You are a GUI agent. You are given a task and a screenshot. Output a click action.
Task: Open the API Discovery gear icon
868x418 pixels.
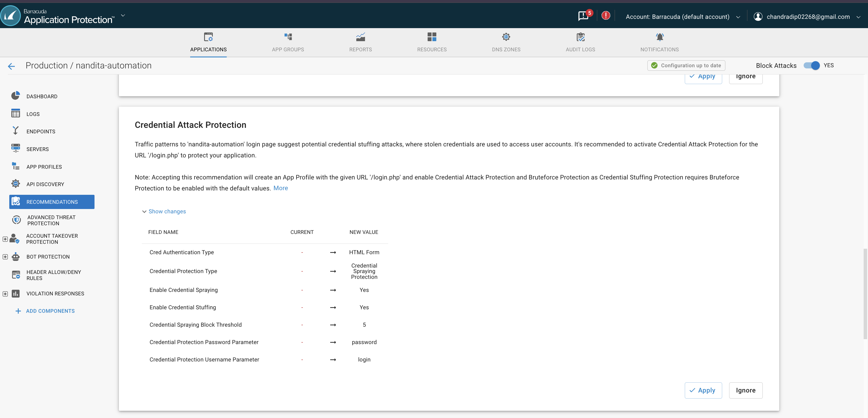coord(15,184)
